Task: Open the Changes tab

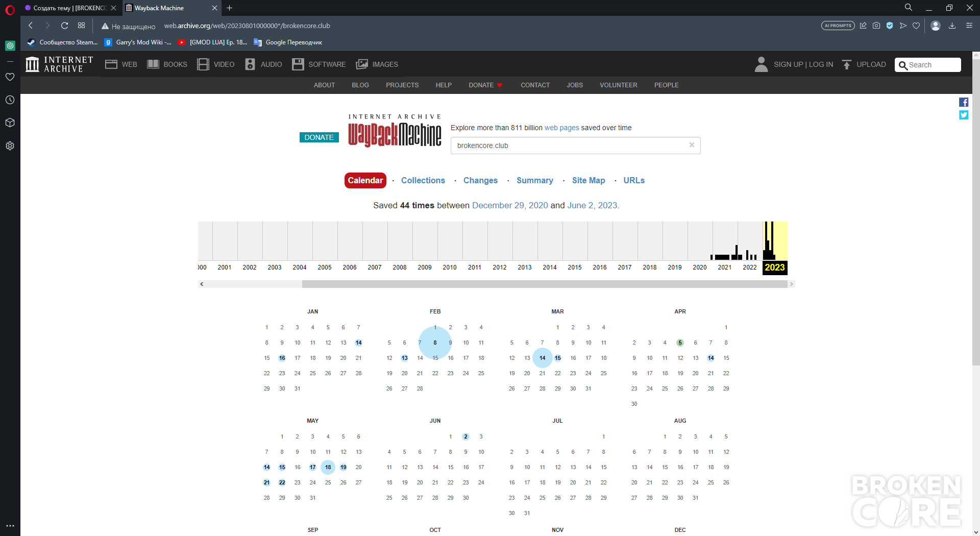Action: 480,181
